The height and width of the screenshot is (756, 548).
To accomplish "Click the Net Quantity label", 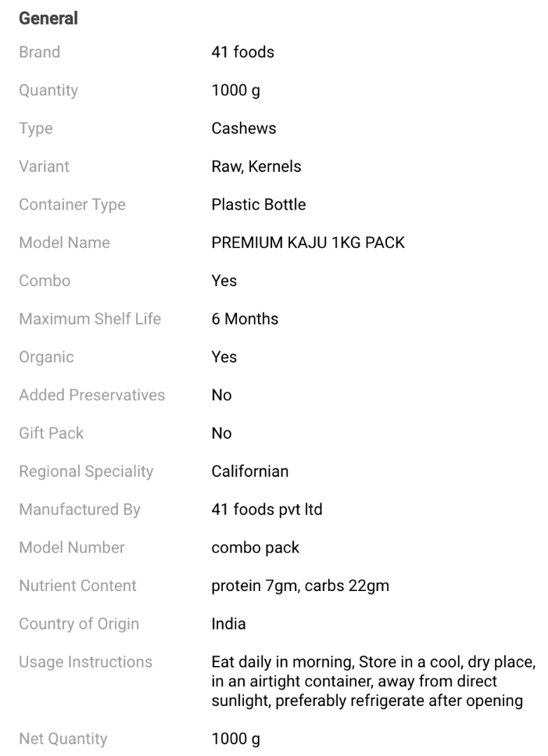I will pyautogui.click(x=63, y=738).
